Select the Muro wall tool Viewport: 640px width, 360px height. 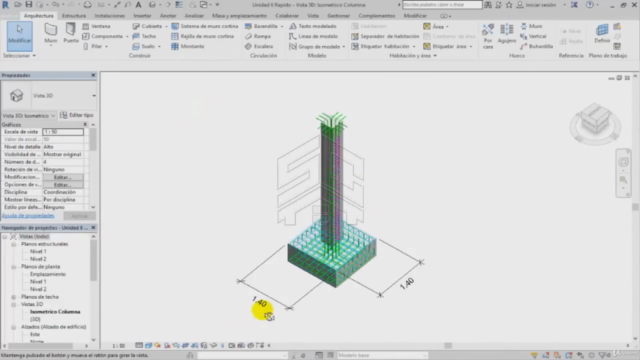tap(51, 35)
